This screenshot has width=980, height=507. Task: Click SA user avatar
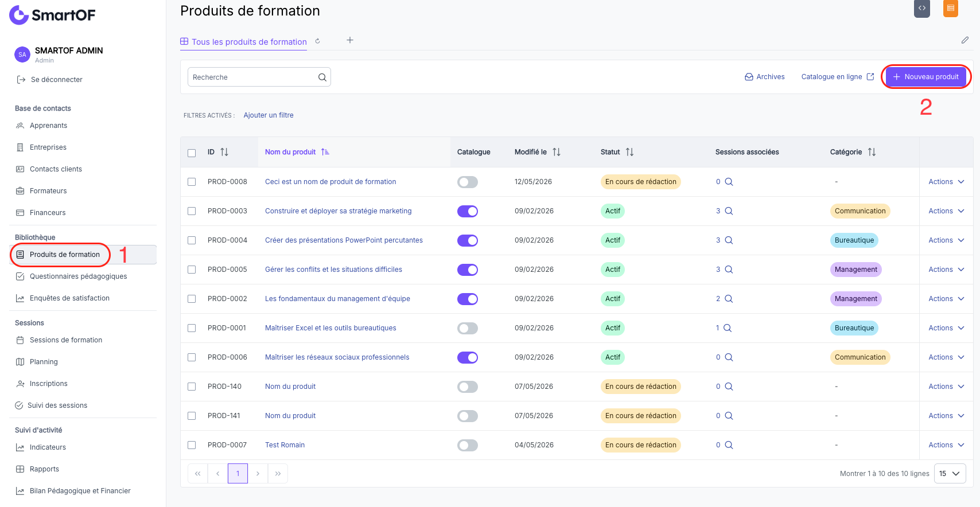tap(22, 54)
